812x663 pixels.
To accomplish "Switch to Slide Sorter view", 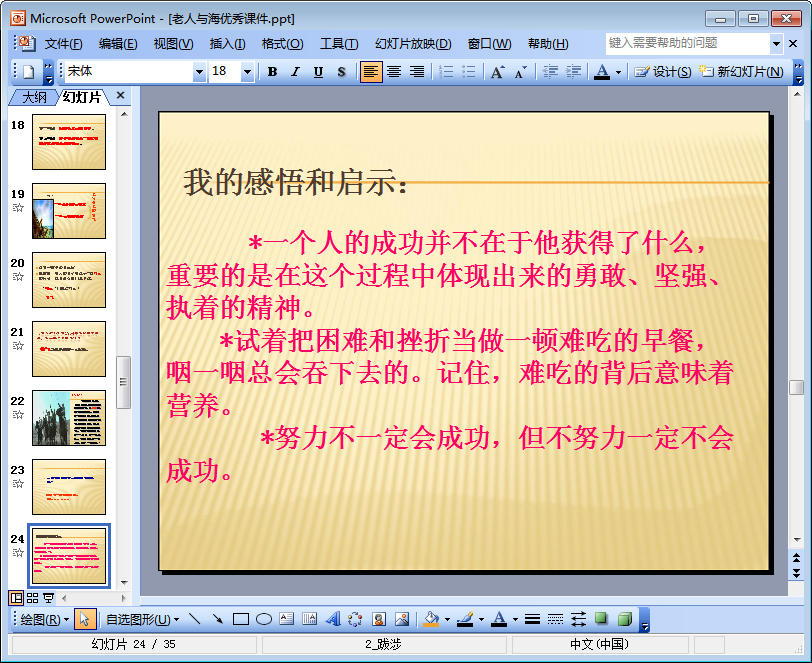I will (x=32, y=598).
